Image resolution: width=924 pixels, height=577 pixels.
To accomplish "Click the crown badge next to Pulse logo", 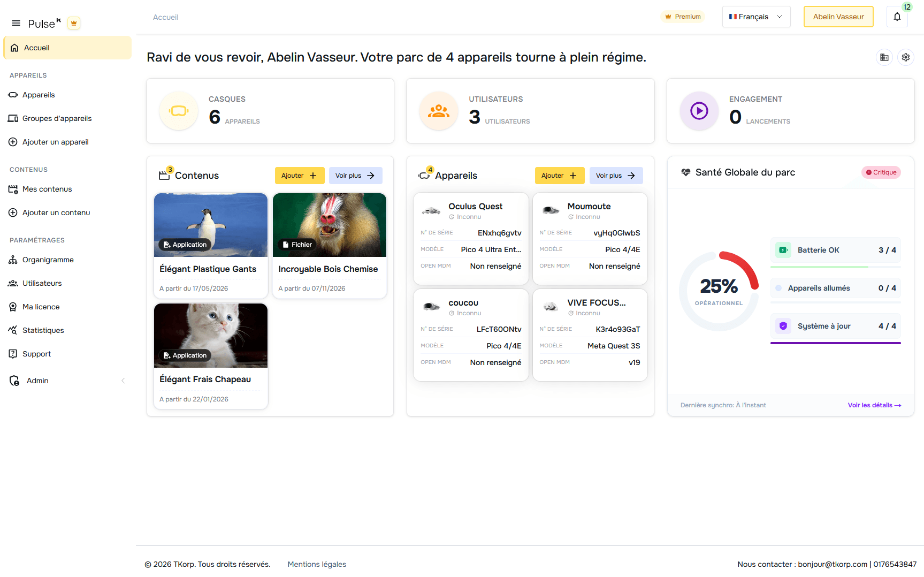I will pos(74,23).
